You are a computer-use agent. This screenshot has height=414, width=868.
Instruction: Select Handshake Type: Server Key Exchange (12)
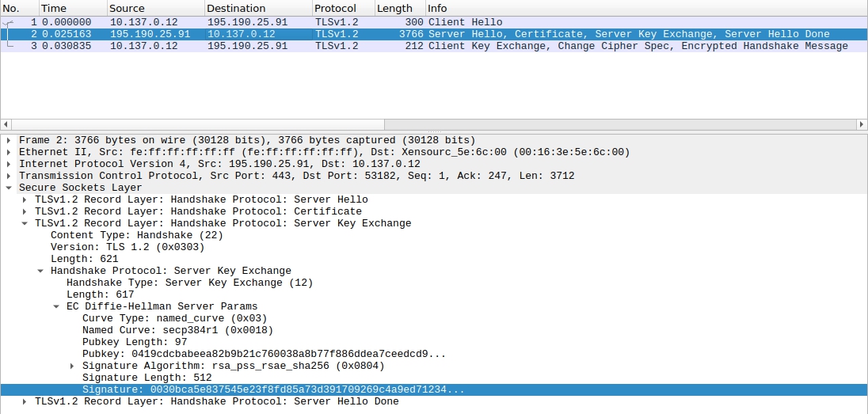(x=434, y=283)
